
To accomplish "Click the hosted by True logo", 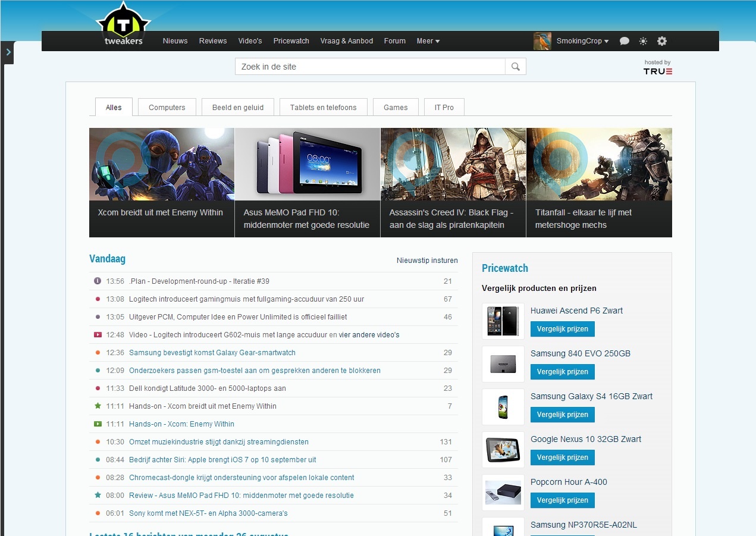I will [658, 67].
